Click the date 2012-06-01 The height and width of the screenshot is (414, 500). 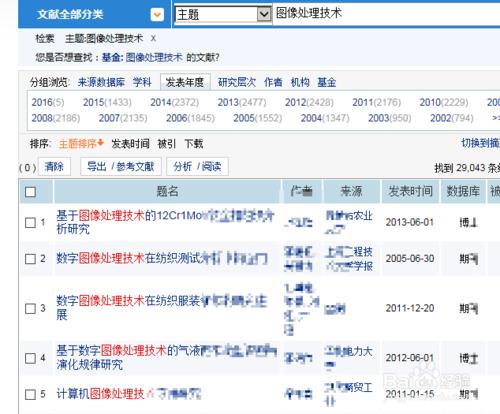point(410,358)
